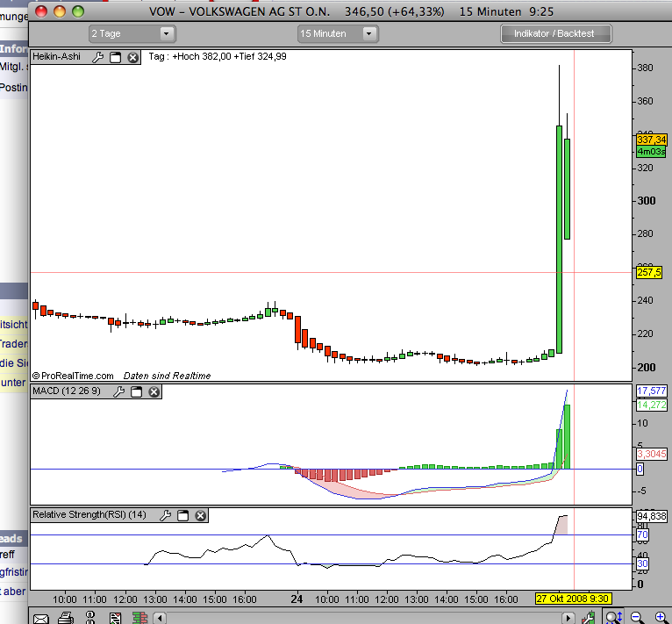Click the MACD zero line label '0'
Image resolution: width=672 pixels, height=624 pixels.
(640, 470)
